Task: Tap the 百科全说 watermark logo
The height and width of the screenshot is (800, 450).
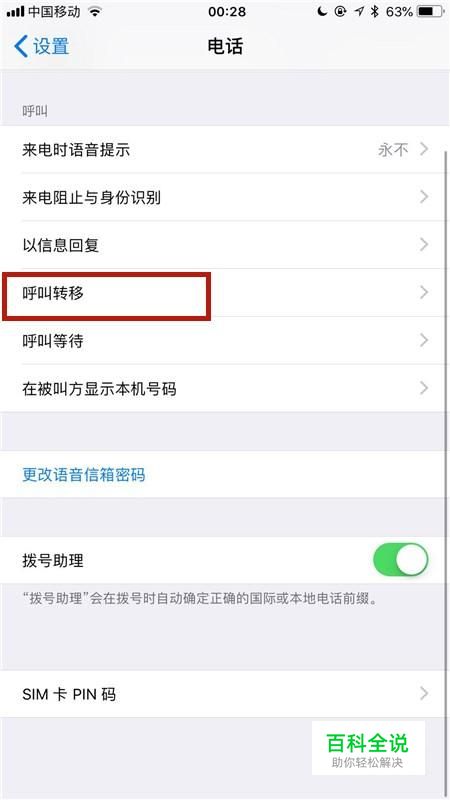Action: (368, 748)
